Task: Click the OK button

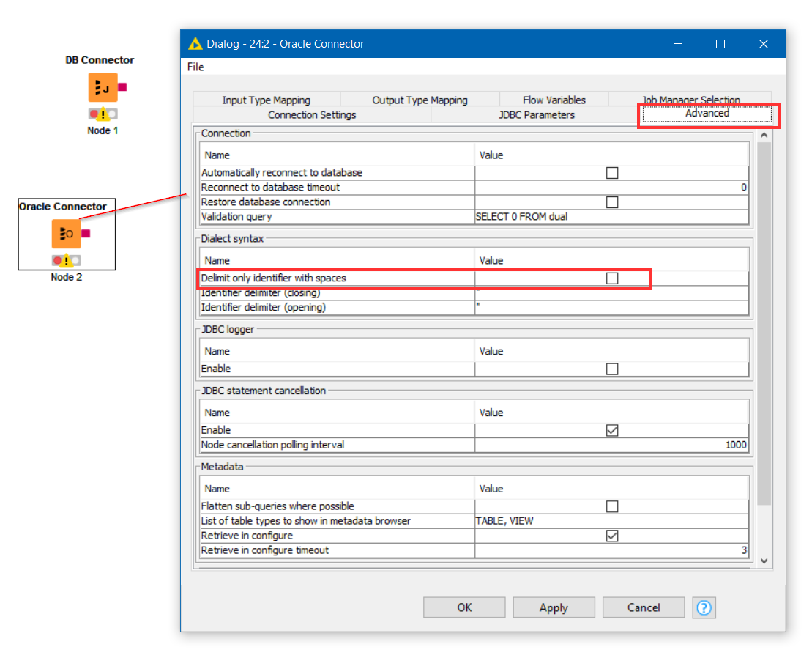Action: tap(464, 607)
